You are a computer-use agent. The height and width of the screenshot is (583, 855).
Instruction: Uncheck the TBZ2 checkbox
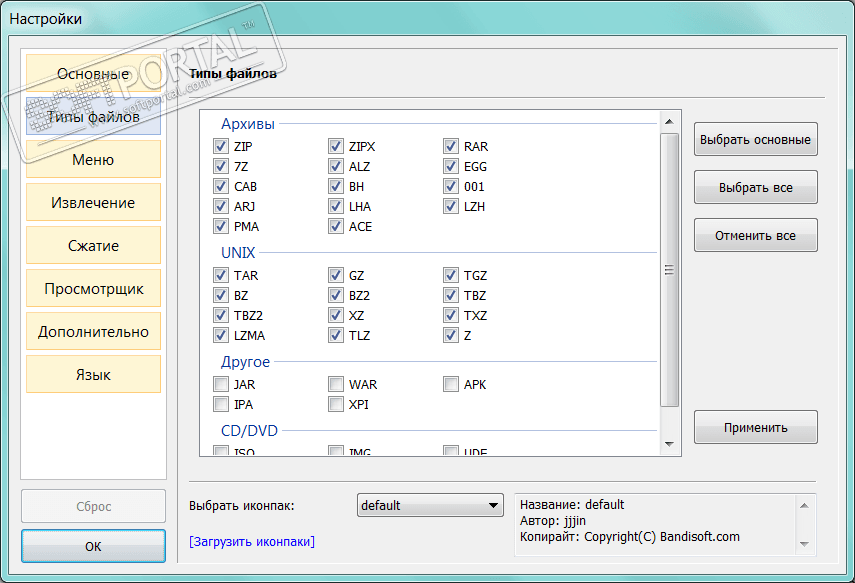coord(221,315)
